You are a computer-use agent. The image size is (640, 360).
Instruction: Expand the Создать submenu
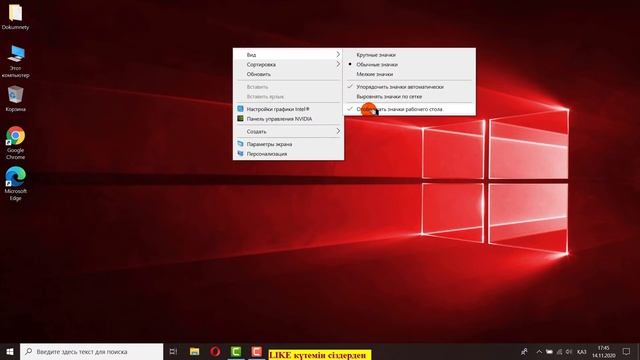point(288,131)
